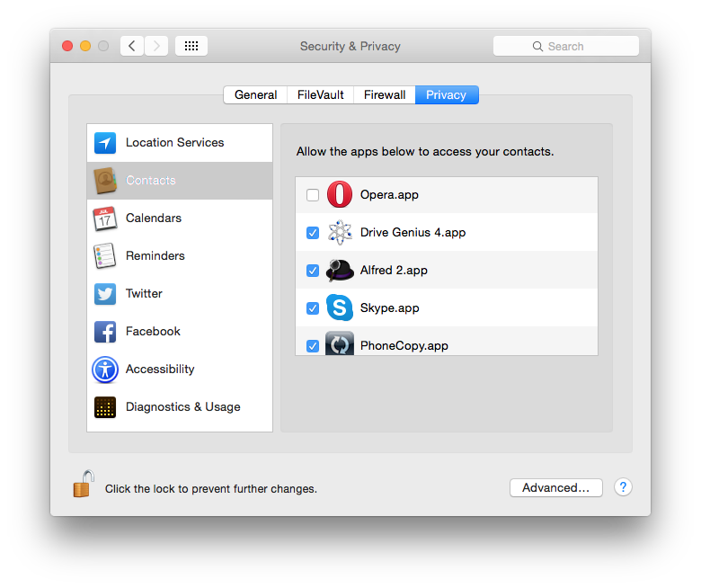Switch to the Firewall tab
Image resolution: width=701 pixels, height=588 pixels.
pos(384,95)
